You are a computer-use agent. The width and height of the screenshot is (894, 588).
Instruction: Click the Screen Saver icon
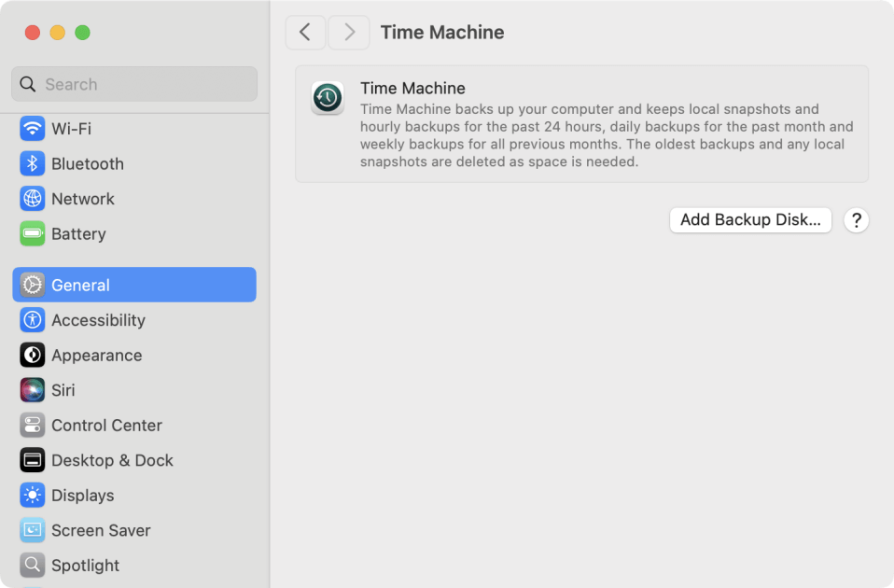click(x=32, y=530)
